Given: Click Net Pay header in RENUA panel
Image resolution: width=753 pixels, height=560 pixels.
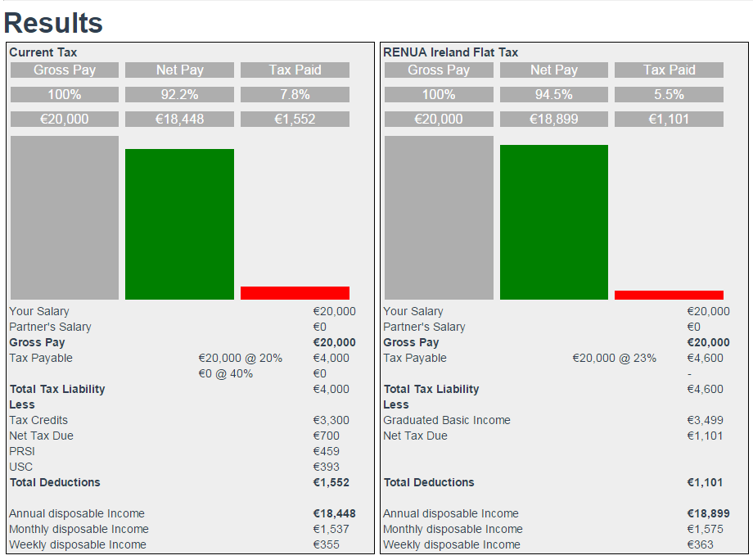Looking at the screenshot, I should 554,70.
